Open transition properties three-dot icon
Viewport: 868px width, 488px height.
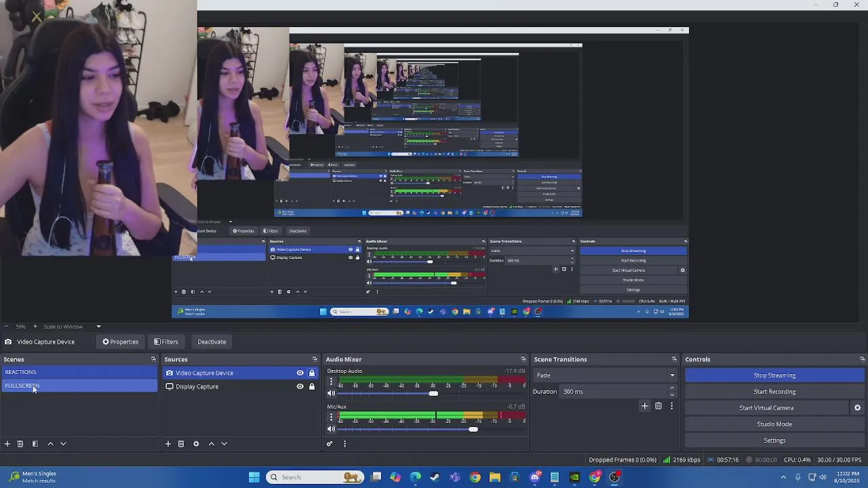click(x=672, y=406)
